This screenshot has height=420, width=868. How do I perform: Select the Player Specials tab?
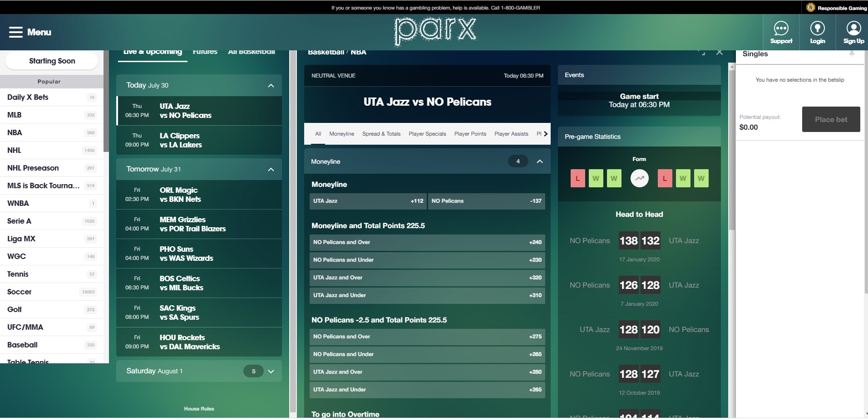[427, 134]
